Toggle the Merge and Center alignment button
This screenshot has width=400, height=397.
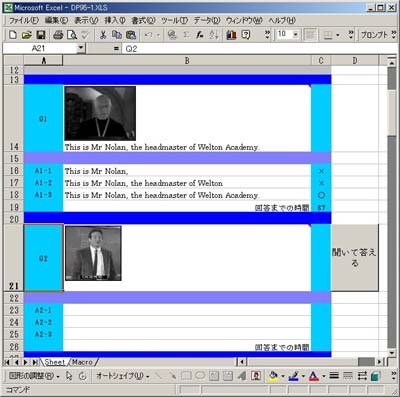(310, 35)
